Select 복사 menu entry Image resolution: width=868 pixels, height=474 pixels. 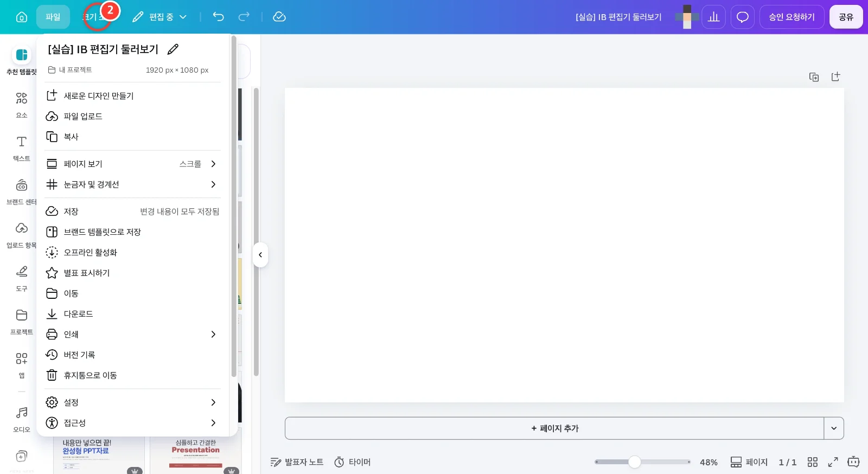point(132,137)
